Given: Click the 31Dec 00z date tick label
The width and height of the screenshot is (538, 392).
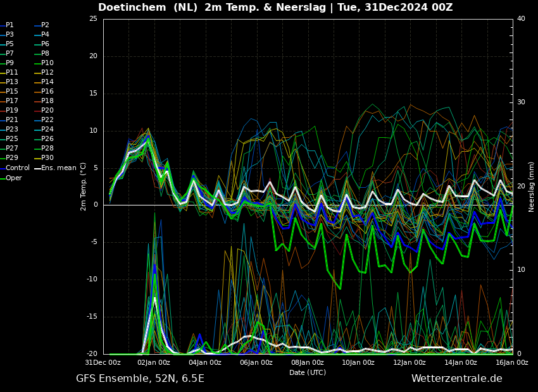Looking at the screenshot, I should click(x=103, y=362).
